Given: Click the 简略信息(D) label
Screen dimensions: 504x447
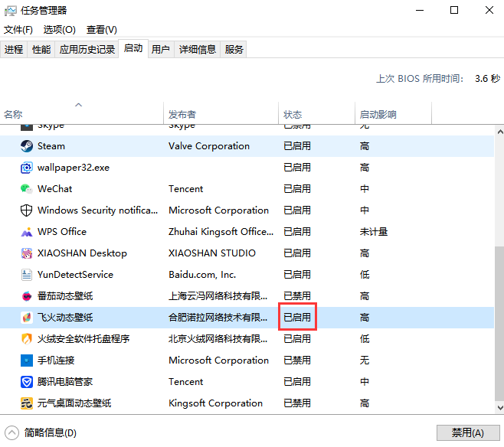Looking at the screenshot, I should [x=51, y=433].
